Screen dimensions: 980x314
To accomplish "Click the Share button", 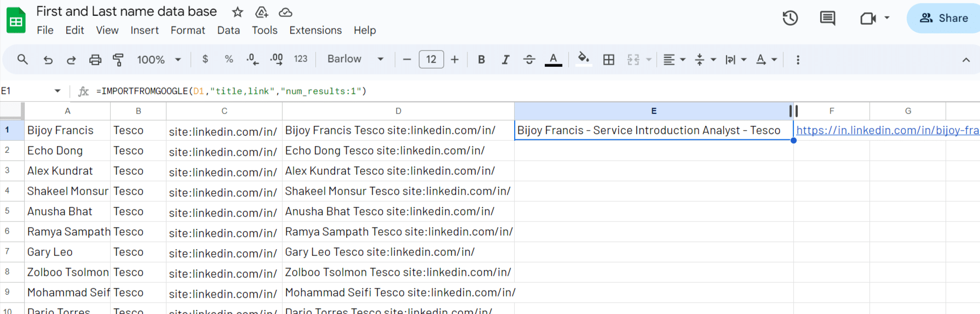I will (944, 18).
